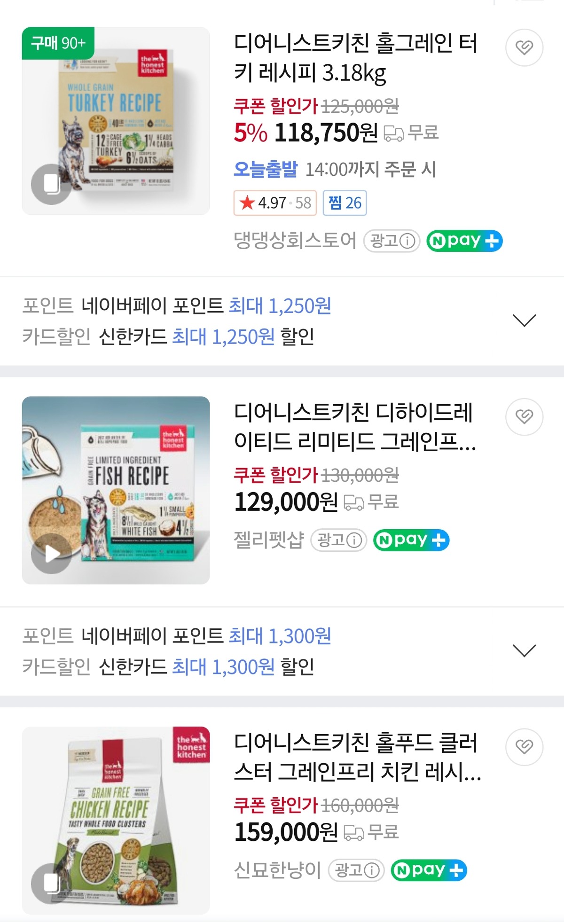
Task: Open Chicken Recipe product thumbnail
Action: coord(116,820)
